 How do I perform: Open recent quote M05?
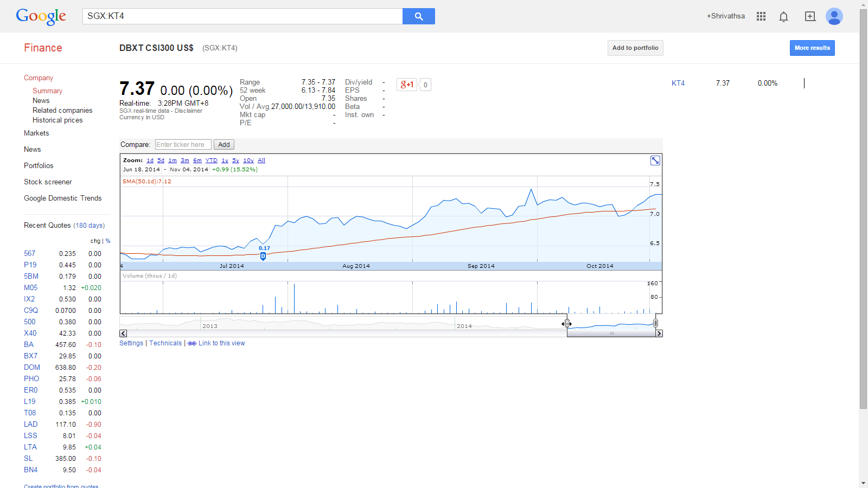[x=31, y=287]
